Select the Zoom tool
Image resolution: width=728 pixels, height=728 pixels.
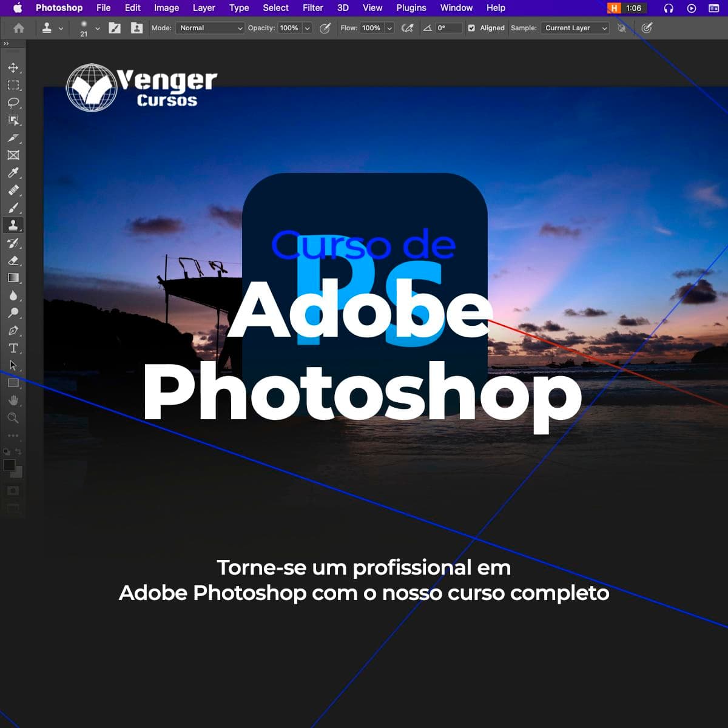coord(13,418)
